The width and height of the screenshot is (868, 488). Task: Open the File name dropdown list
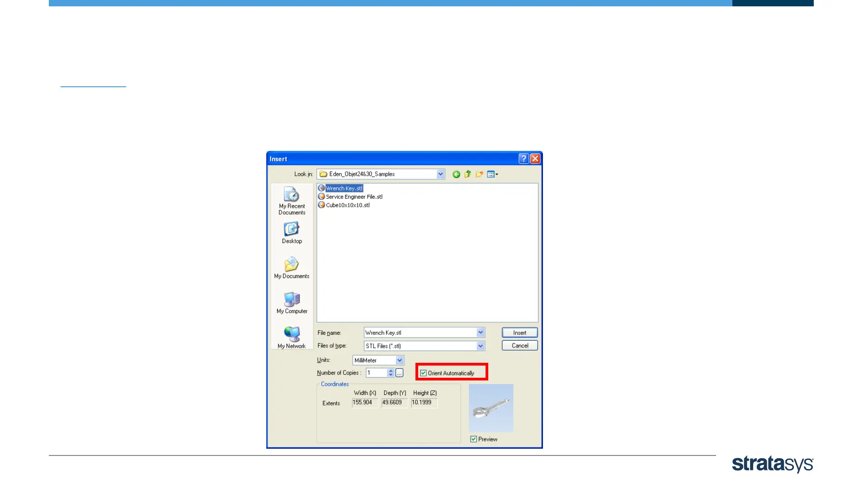480,333
